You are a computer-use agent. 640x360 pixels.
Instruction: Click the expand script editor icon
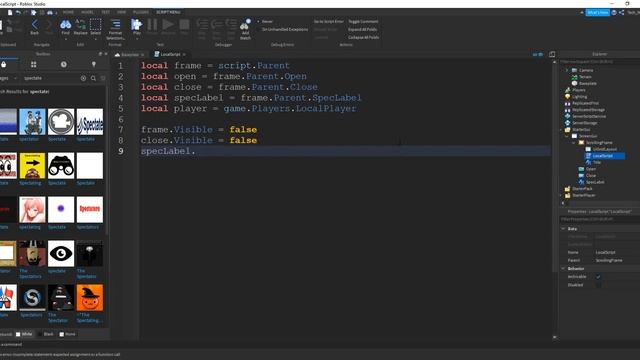(552, 54)
